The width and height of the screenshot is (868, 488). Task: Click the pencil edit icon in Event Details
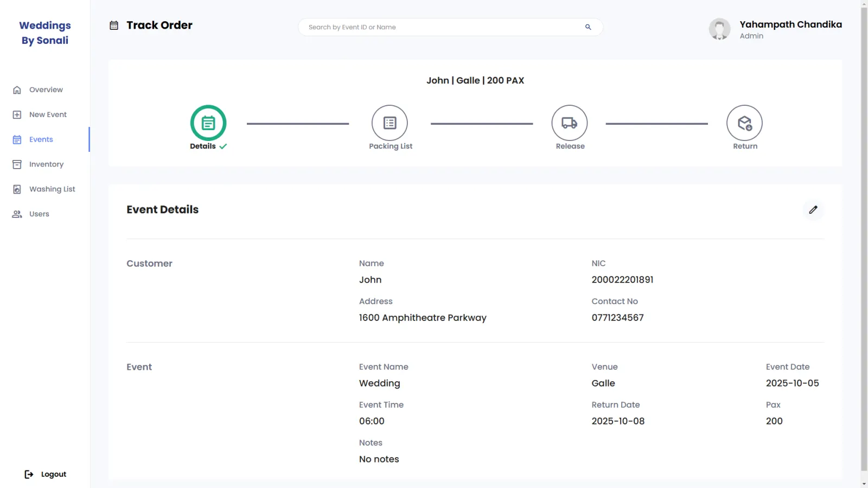pyautogui.click(x=813, y=210)
